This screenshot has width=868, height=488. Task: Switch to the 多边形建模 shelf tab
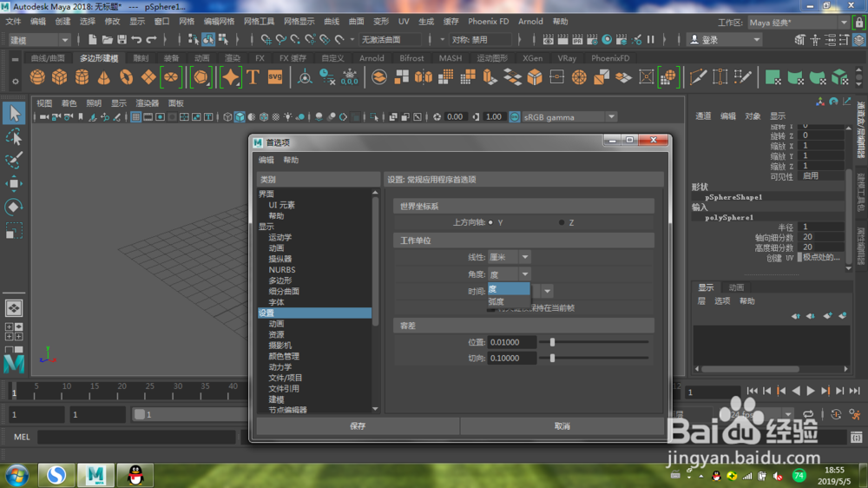pos(99,58)
